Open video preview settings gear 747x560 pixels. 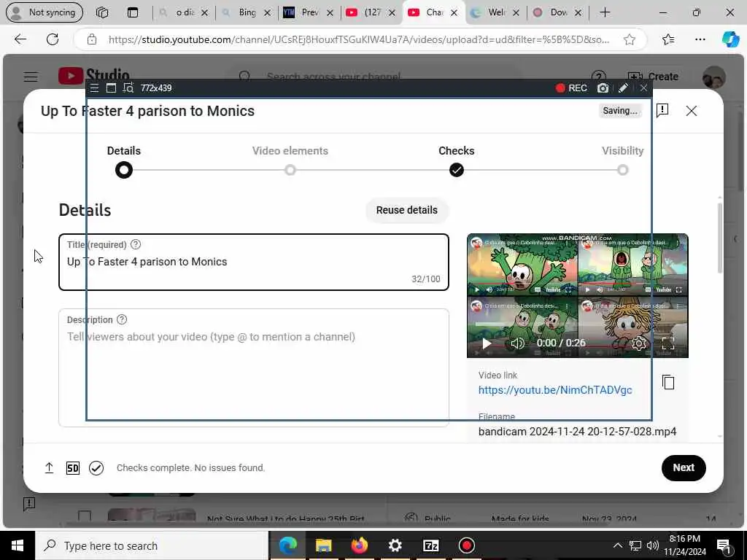pyautogui.click(x=639, y=343)
